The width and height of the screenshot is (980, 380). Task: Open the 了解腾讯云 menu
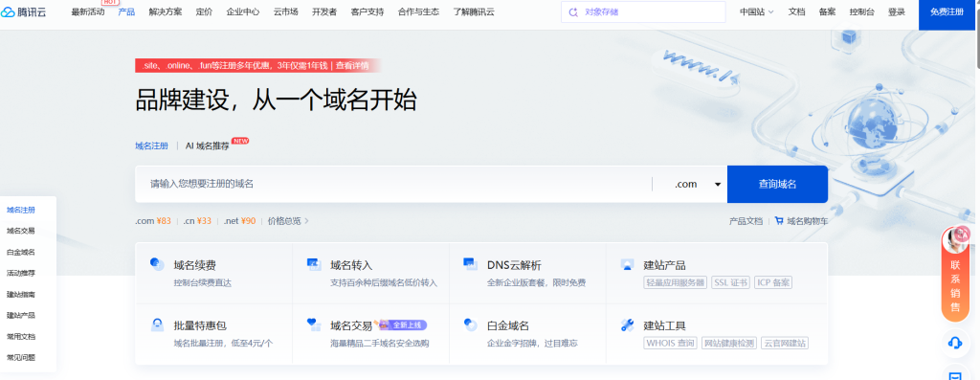coord(474,11)
